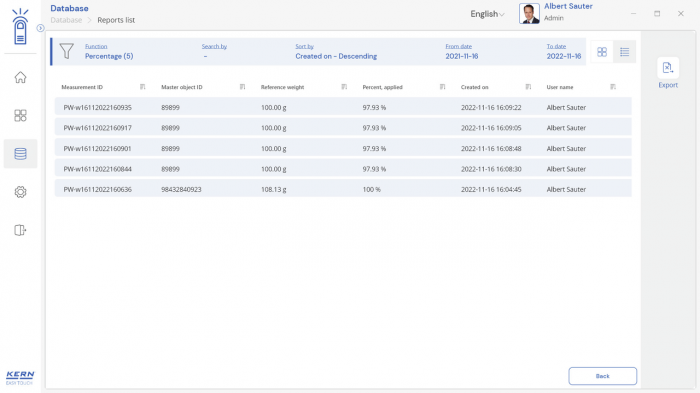The height and width of the screenshot is (393, 700).
Task: Go to Database breadcrumb link
Action: tap(66, 20)
